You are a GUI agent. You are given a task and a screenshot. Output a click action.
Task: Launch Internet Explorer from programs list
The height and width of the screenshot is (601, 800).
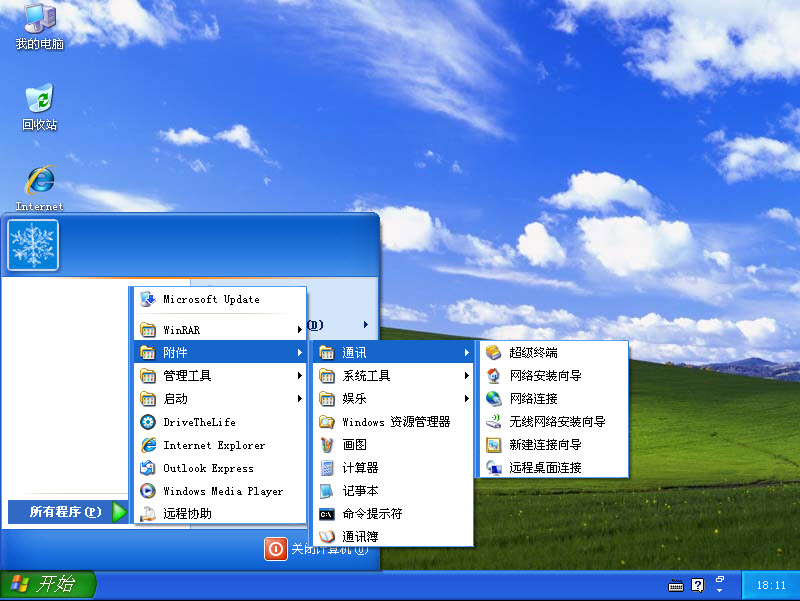[220, 445]
